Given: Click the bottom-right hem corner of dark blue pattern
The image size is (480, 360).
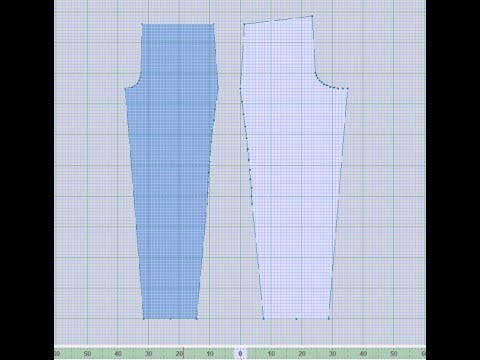Looking at the screenshot, I should [x=196, y=319].
